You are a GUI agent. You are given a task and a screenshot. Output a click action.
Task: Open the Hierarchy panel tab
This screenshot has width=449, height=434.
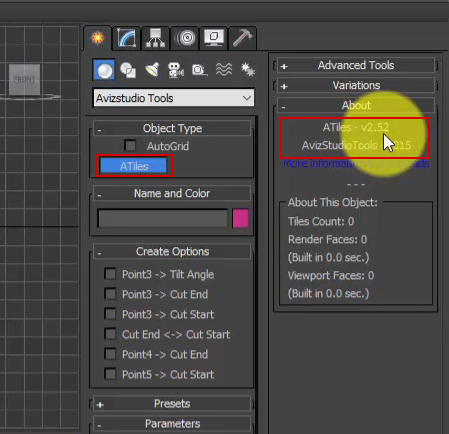coord(155,38)
